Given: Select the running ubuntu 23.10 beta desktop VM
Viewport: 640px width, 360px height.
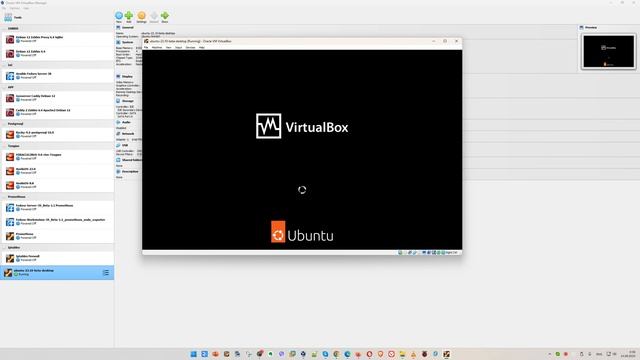Looking at the screenshot, I should tap(57, 272).
